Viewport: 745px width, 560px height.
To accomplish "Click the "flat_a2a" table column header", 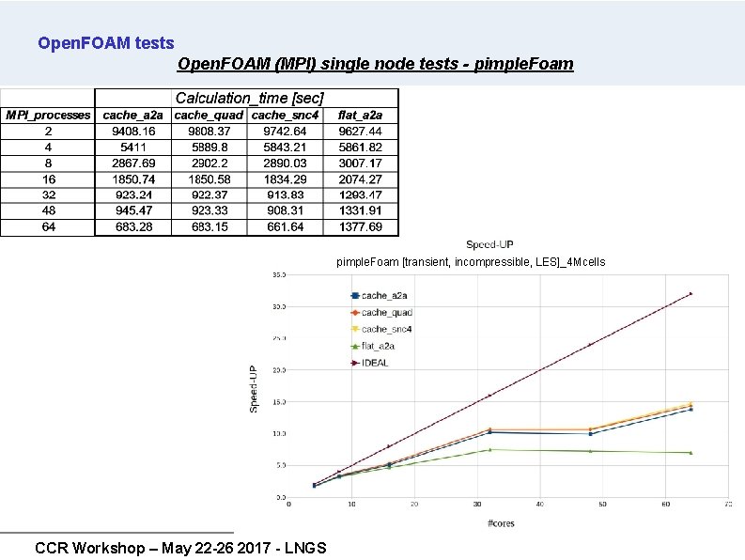I will (360, 115).
